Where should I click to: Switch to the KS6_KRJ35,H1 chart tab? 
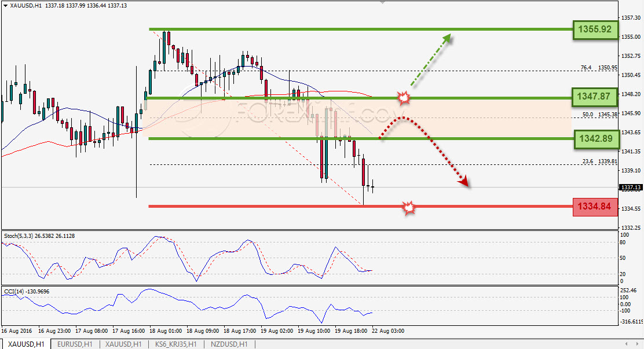pyautogui.click(x=176, y=344)
